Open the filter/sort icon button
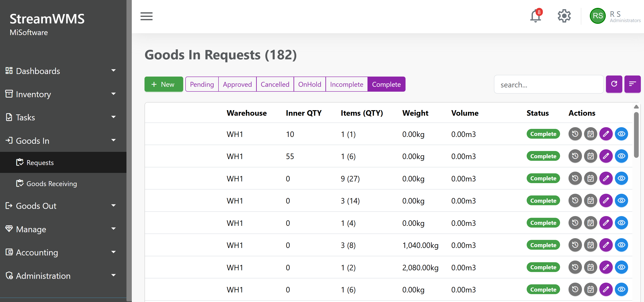The height and width of the screenshot is (302, 644). 633,84
